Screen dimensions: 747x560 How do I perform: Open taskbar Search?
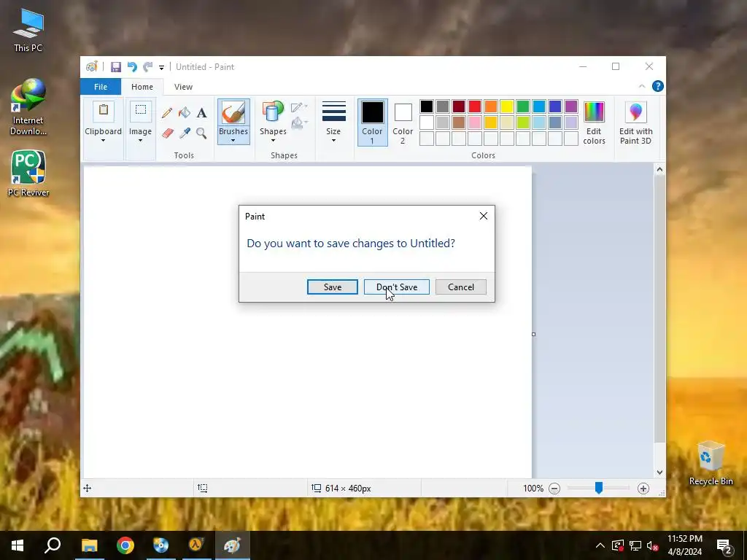(x=53, y=545)
